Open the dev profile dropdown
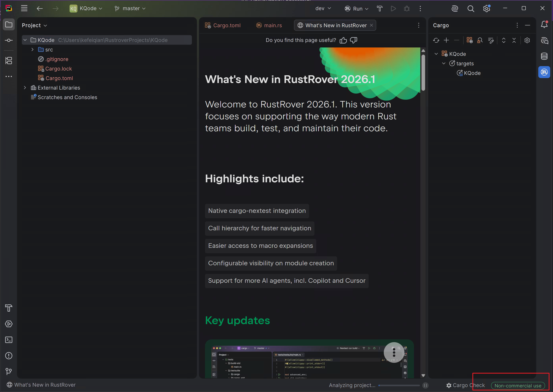The height and width of the screenshot is (392, 553). 323,9
